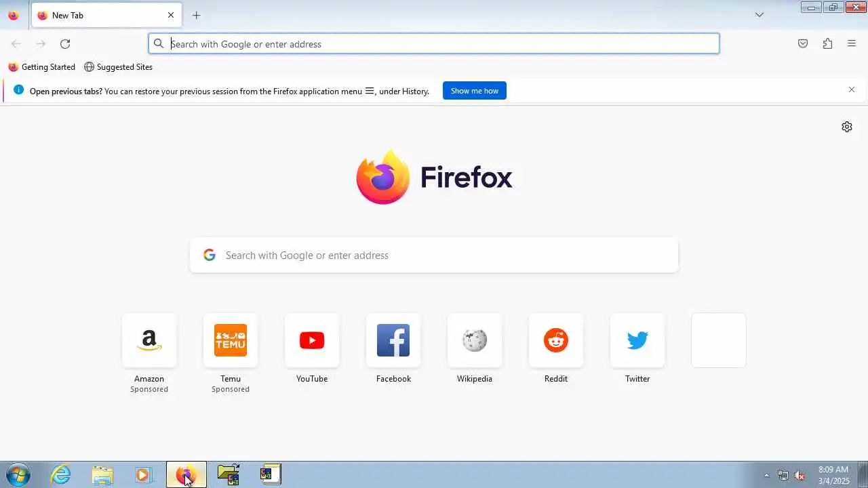Go forward one page
Image resolution: width=868 pixels, height=488 pixels.
coord(41,43)
